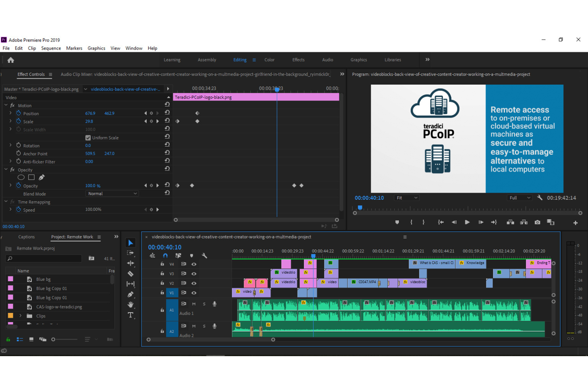The height and width of the screenshot is (392, 588).
Task: Click the timeline timecode 00:00:40:10
Action: pos(164,247)
